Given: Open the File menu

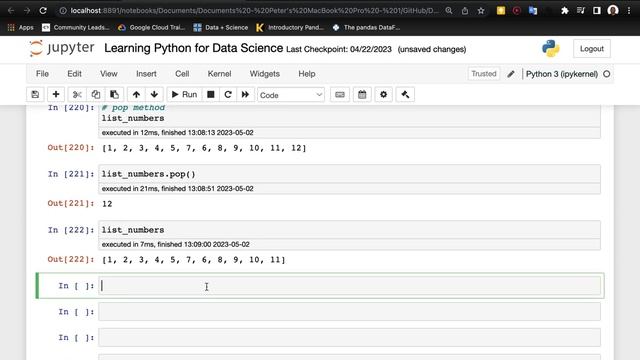Looking at the screenshot, I should [42, 74].
